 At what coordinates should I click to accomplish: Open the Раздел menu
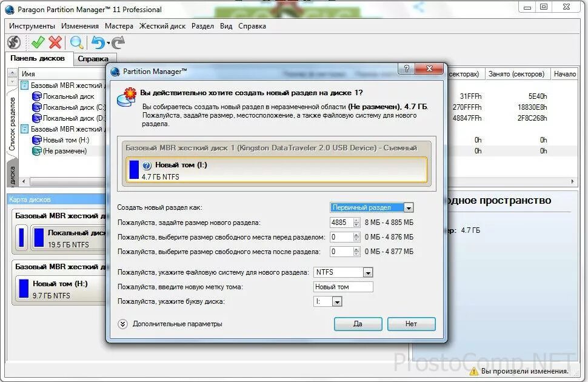point(202,26)
